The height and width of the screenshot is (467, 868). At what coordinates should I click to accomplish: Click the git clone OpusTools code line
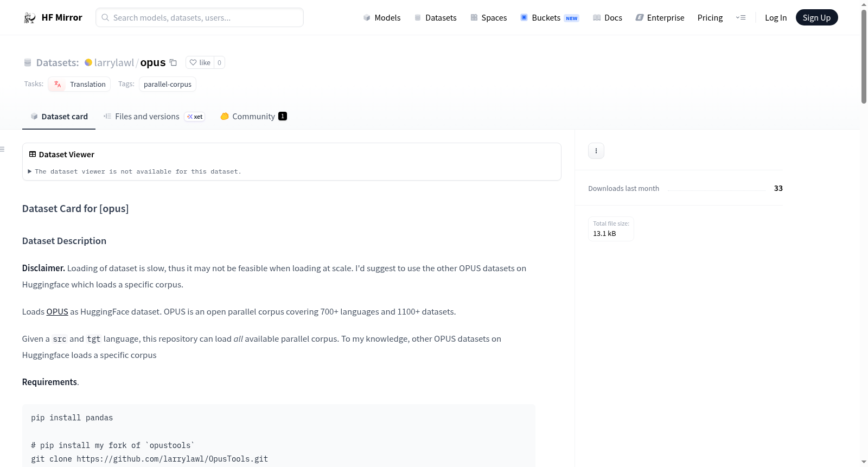pyautogui.click(x=150, y=459)
